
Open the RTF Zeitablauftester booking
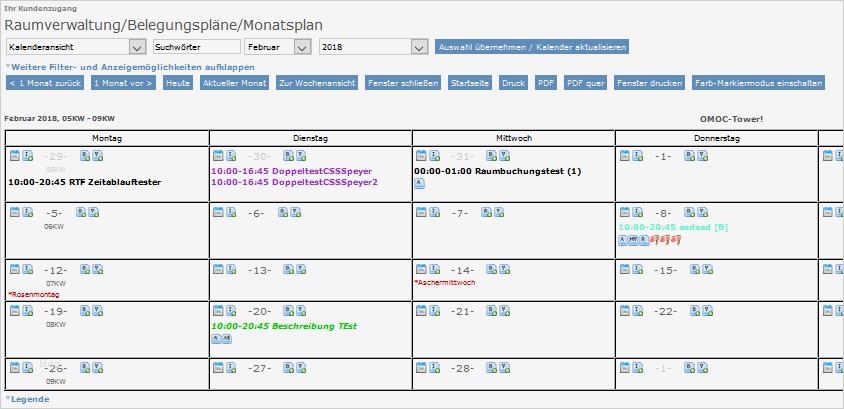click(85, 182)
